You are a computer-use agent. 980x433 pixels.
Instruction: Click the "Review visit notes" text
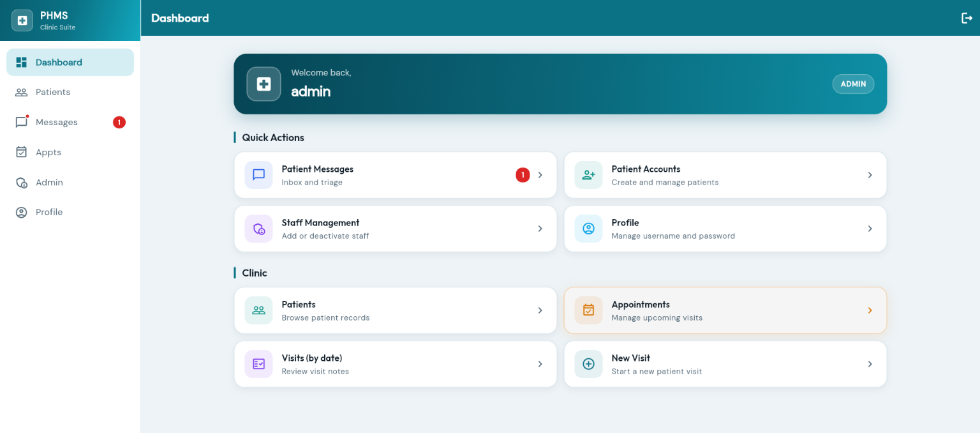click(315, 371)
